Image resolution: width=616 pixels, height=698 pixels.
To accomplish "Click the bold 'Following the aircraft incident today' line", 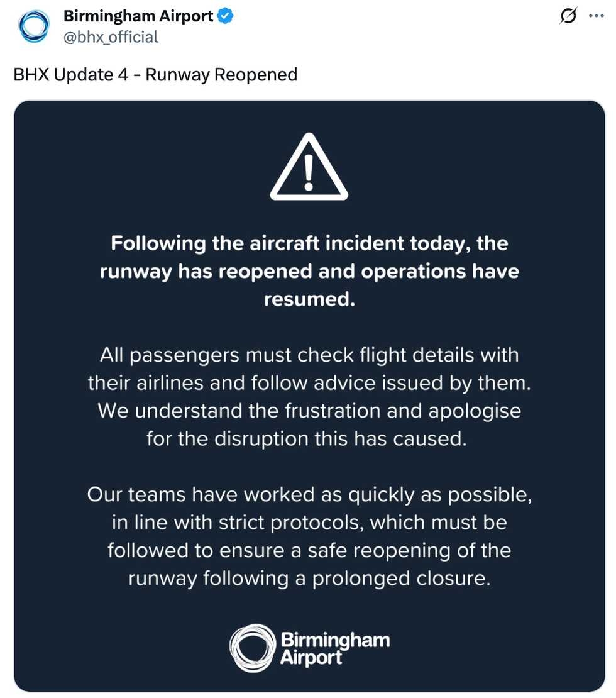I will pyautogui.click(x=309, y=243).
